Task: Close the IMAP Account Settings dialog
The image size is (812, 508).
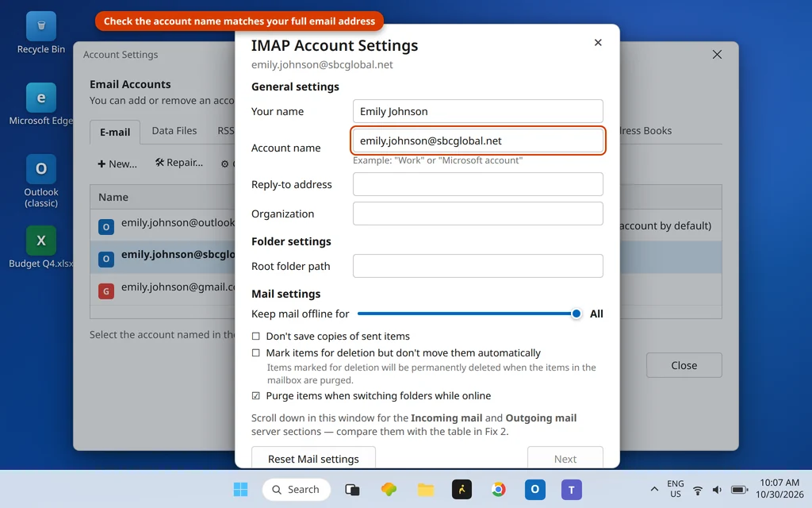Action: pos(598,43)
